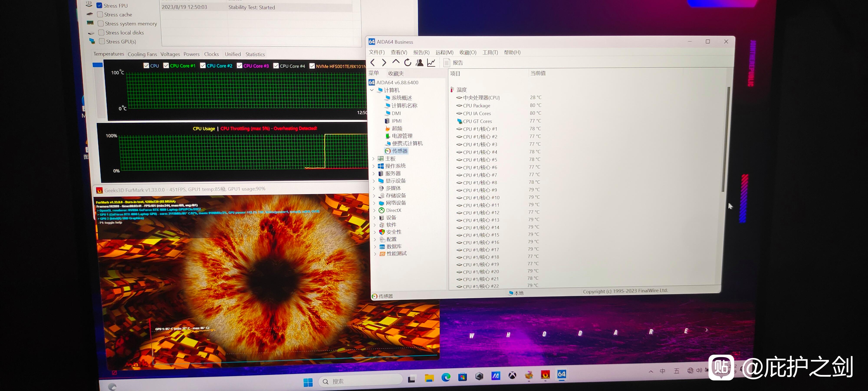868x391 pixels.
Task: Click 数据库 database icon in tree
Action: pyautogui.click(x=382, y=247)
